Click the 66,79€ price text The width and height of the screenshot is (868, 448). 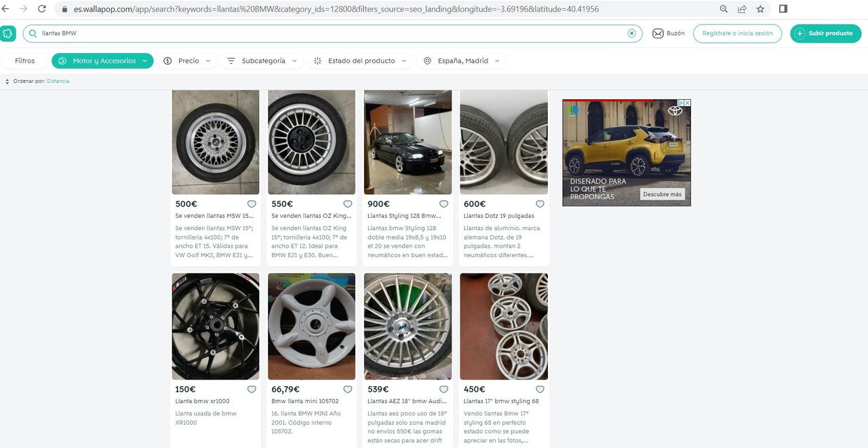(x=285, y=390)
